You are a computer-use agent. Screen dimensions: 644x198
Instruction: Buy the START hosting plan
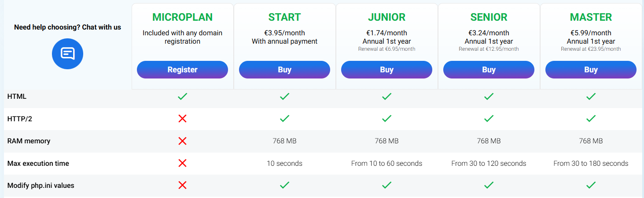click(284, 70)
